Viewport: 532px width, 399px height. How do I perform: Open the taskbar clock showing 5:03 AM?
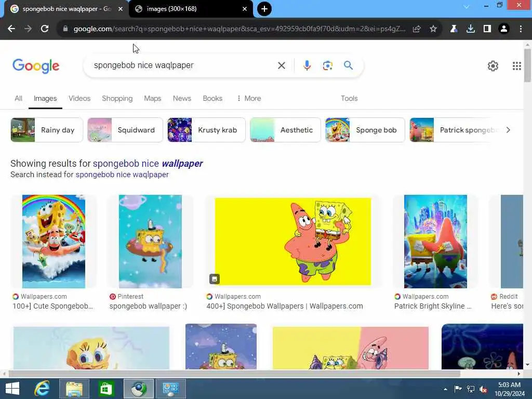(509, 389)
